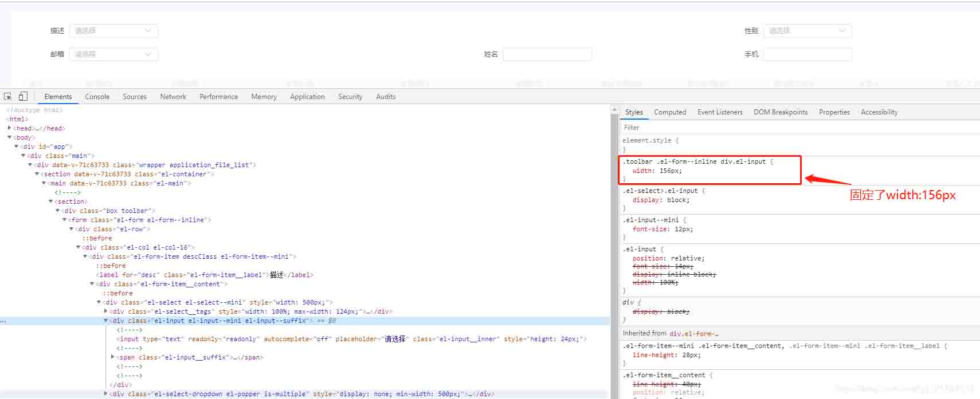
Task: Expand the span el-input__suffix node
Action: 112,357
